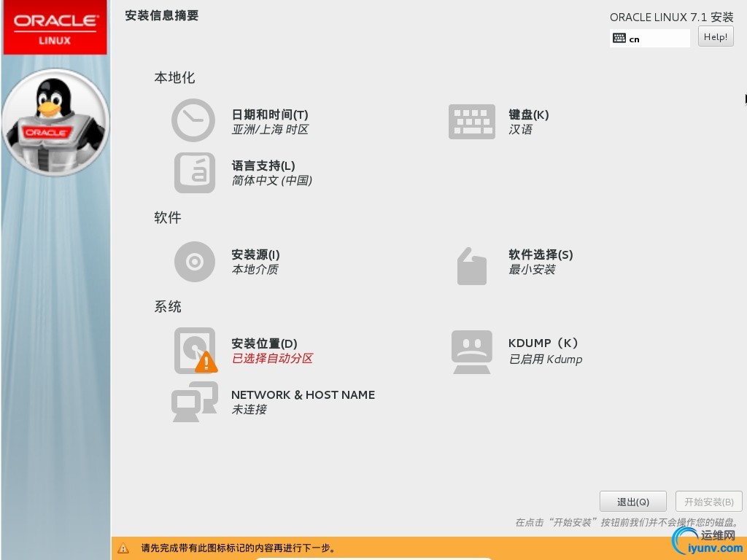This screenshot has width=747, height=560.
Task: Click the Help! button
Action: coord(716,36)
